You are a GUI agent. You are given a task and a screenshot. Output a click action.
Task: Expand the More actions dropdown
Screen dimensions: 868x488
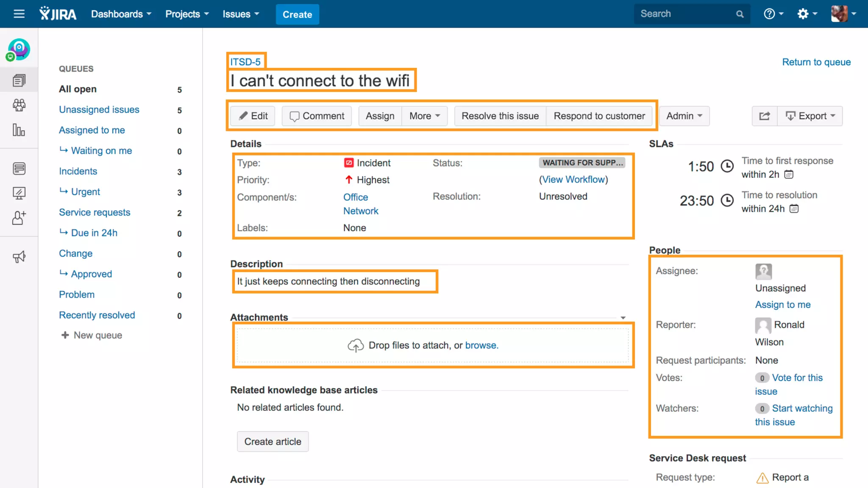click(424, 116)
